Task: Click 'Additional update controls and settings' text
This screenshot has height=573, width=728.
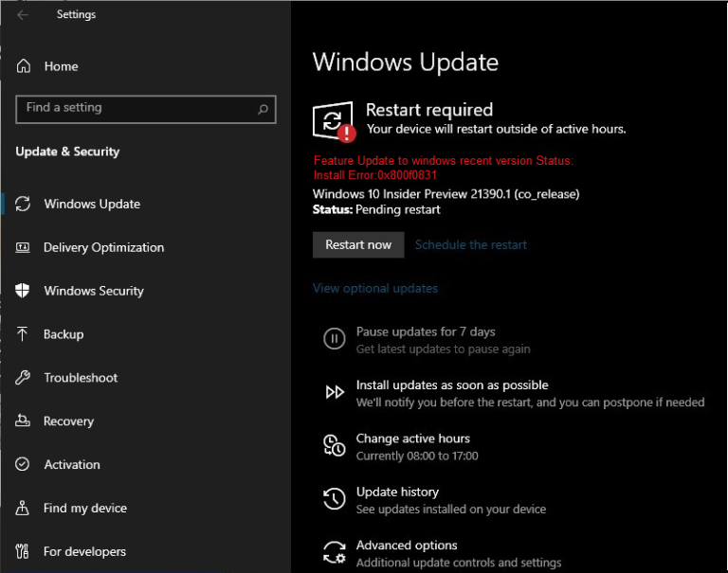Action: click(459, 563)
